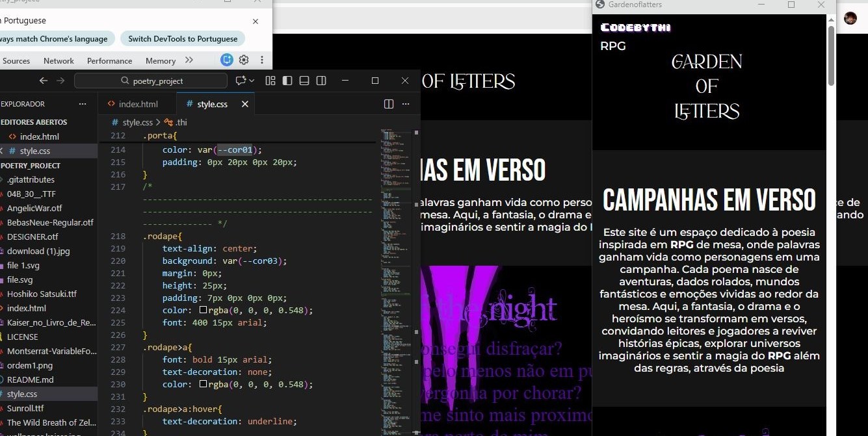Expand the Copilot dropdown chevron
The height and width of the screenshot is (436, 868).
(x=251, y=81)
